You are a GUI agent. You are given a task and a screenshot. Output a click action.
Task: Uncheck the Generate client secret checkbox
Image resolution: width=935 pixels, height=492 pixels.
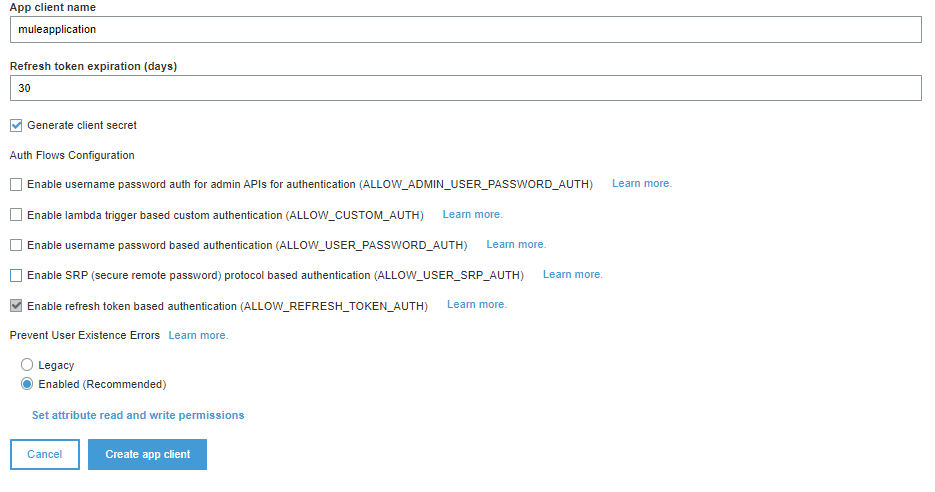point(16,126)
